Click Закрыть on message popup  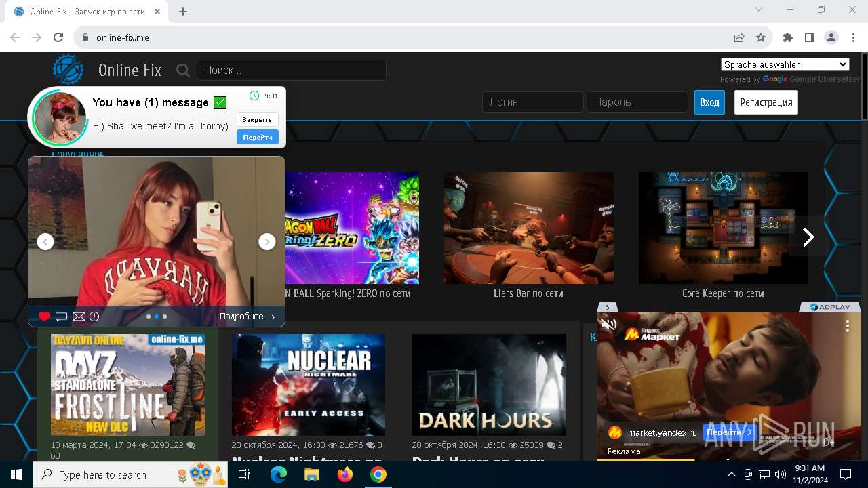tap(257, 119)
